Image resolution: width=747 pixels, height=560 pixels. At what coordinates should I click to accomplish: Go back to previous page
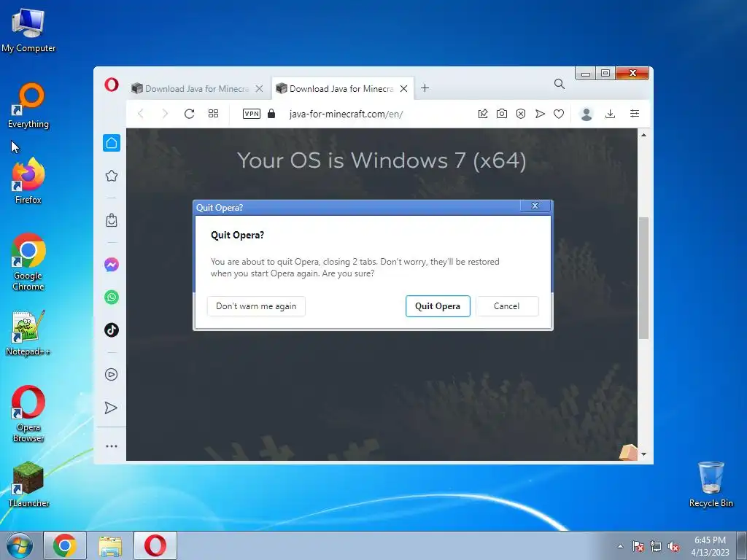click(x=141, y=114)
